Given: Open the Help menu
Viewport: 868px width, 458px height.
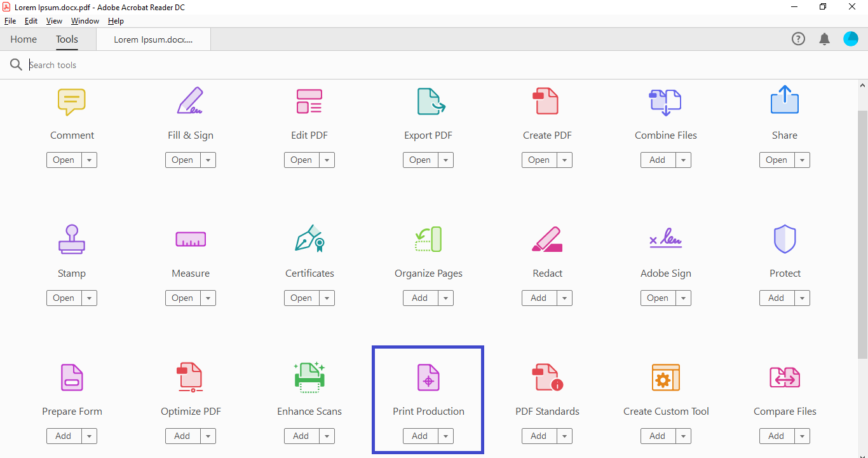Looking at the screenshot, I should pyautogui.click(x=116, y=21).
